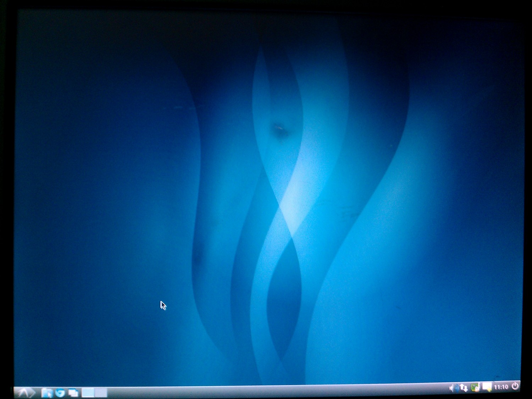Open the Chromium web browser launcher
Image resolution: width=532 pixels, height=399 pixels.
click(x=60, y=393)
